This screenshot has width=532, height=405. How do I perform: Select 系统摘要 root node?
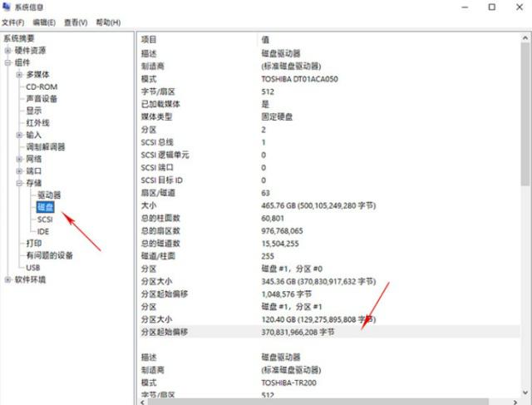point(19,38)
